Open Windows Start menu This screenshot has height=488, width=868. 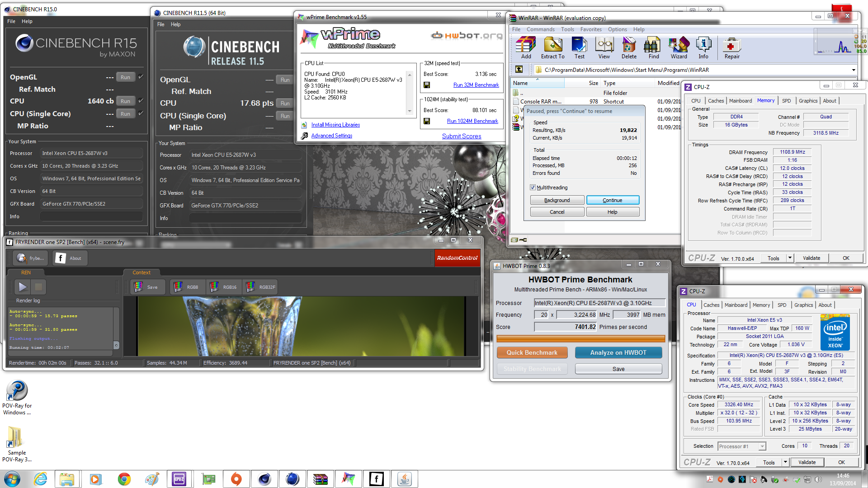[12, 479]
